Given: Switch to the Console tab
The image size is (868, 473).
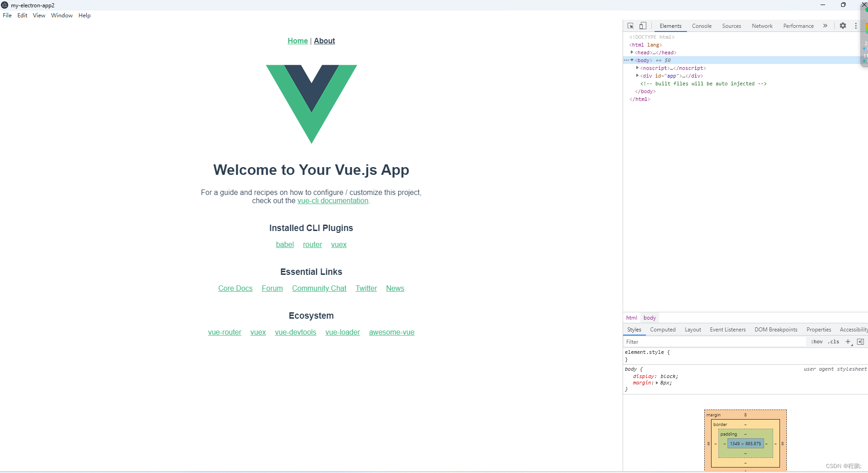Looking at the screenshot, I should coord(702,26).
